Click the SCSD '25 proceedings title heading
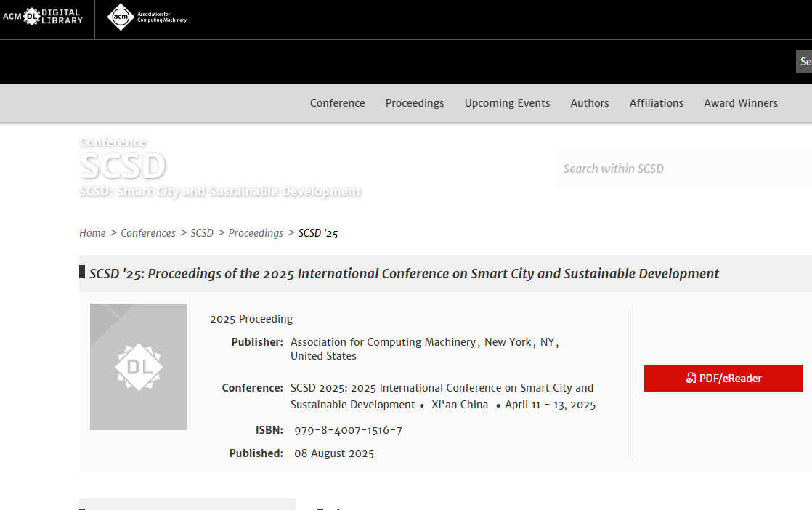The width and height of the screenshot is (812, 510). [x=404, y=273]
